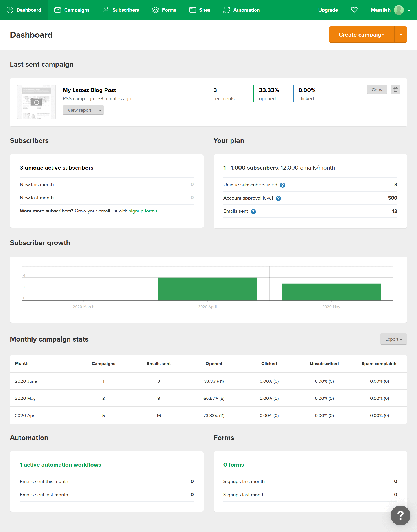Click the heart icon in top bar
The height and width of the screenshot is (532, 417).
click(x=354, y=10)
